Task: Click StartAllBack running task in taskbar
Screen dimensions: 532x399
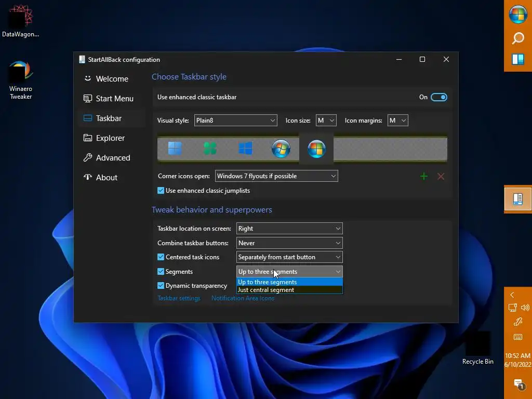Action: pos(518,199)
